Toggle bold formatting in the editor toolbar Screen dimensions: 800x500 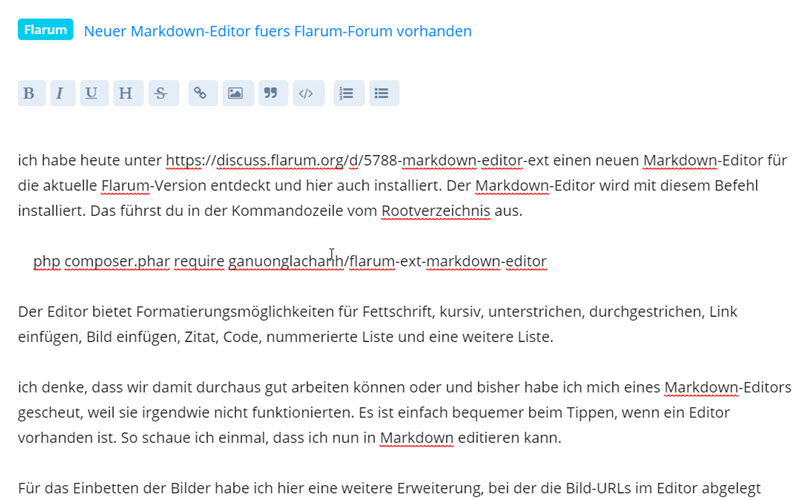(x=31, y=93)
